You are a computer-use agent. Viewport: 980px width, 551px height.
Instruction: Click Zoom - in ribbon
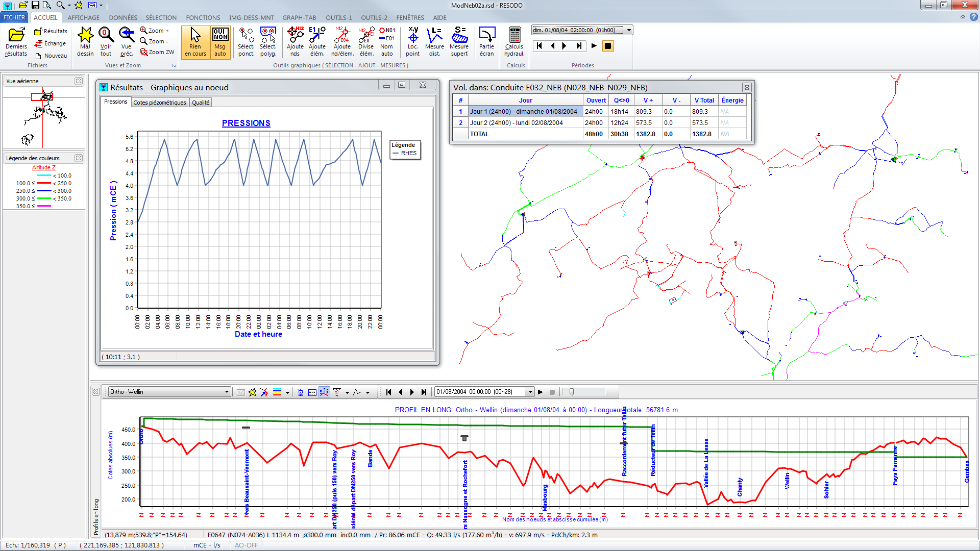[155, 41]
